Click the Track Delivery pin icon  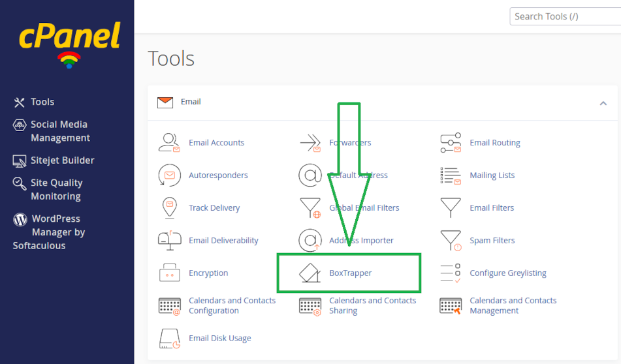point(169,208)
